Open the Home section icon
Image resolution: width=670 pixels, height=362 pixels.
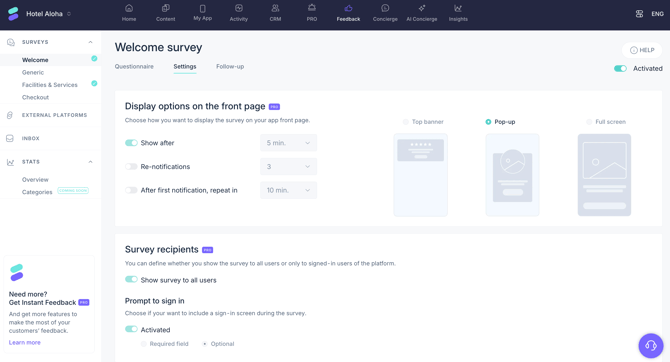tap(129, 8)
